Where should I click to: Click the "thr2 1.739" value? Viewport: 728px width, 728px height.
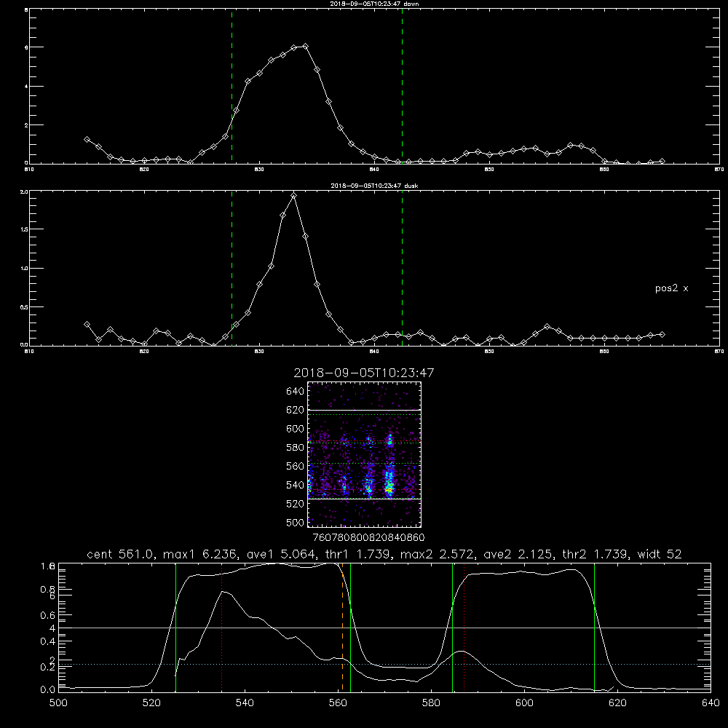(596, 554)
